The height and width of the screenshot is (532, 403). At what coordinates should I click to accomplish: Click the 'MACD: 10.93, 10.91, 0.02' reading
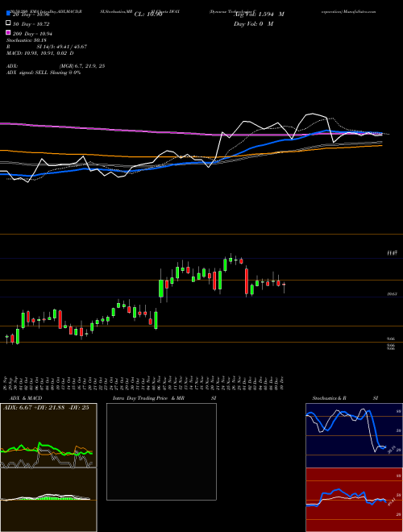37,53
